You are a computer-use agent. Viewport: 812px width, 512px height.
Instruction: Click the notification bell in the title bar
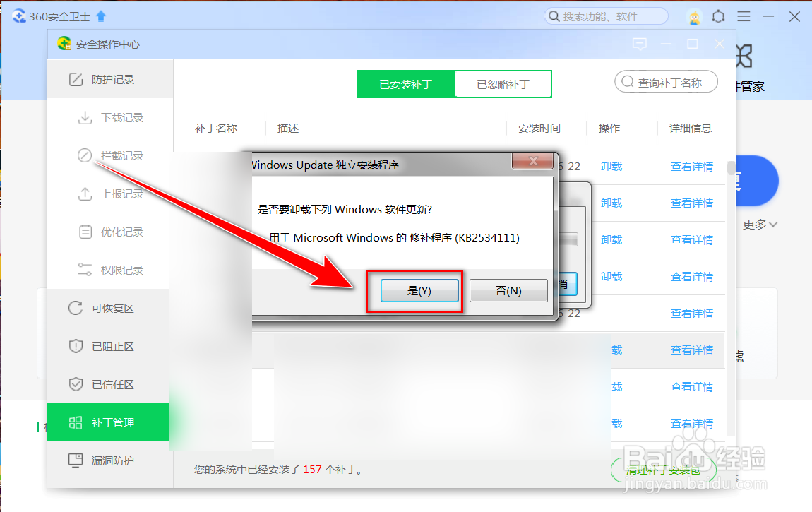click(719, 16)
